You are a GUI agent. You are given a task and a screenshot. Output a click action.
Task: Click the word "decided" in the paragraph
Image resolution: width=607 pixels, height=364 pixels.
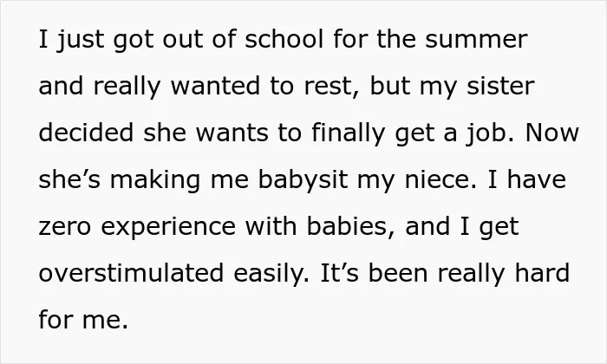[86, 133]
